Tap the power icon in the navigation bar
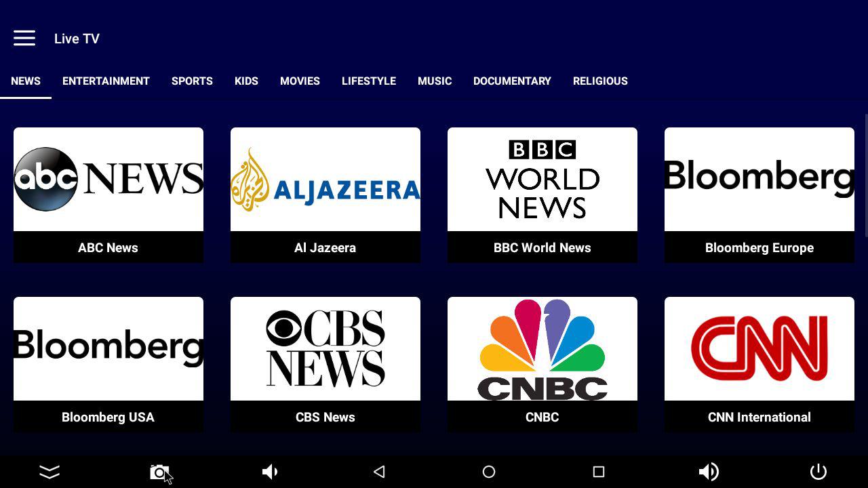Screen dimensions: 868x488 pyautogui.click(x=818, y=472)
